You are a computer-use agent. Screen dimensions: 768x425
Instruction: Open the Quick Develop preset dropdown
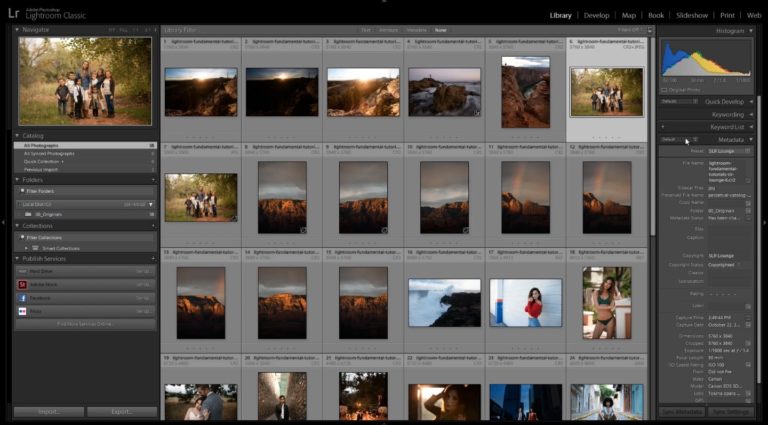(679, 101)
